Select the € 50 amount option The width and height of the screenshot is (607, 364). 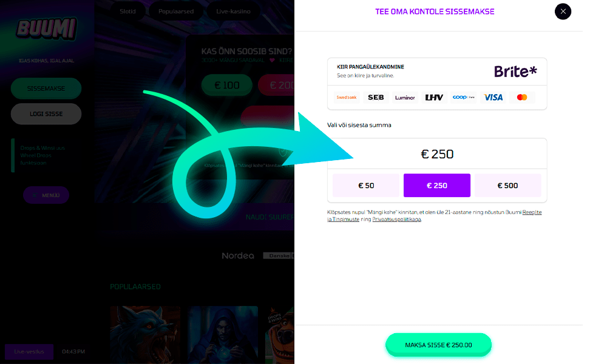tap(366, 186)
